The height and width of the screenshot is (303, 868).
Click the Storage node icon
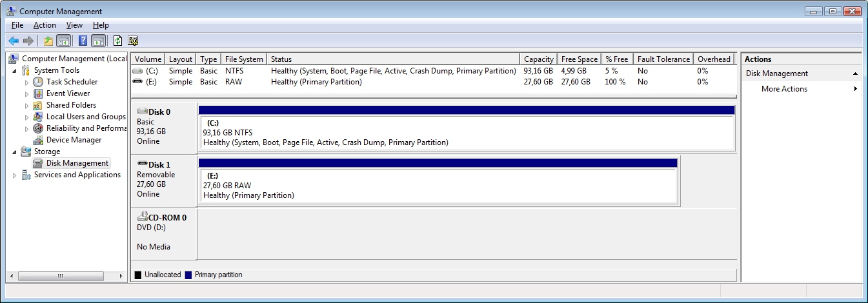pos(26,151)
